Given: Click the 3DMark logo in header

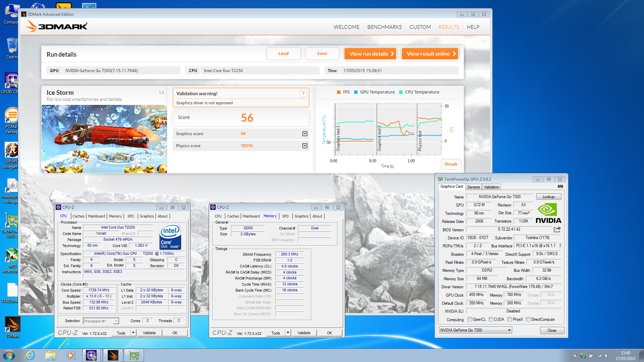Looking at the screenshot, I should [x=57, y=26].
